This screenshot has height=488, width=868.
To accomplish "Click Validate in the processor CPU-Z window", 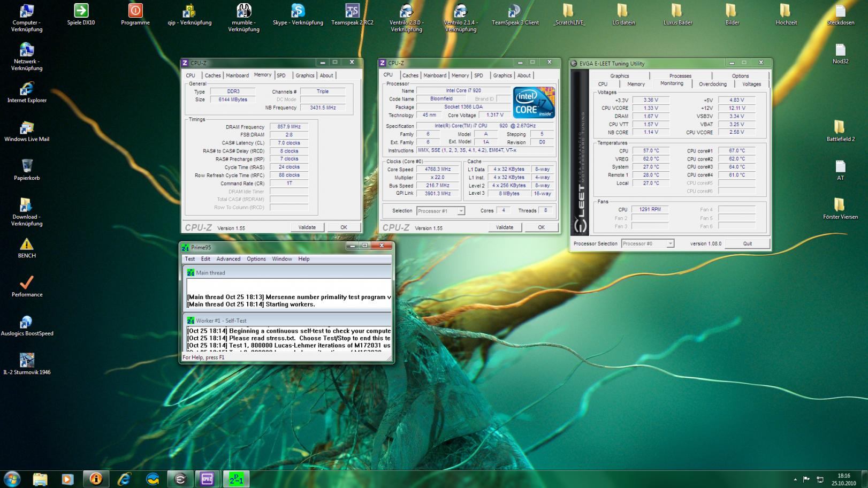I will point(504,227).
